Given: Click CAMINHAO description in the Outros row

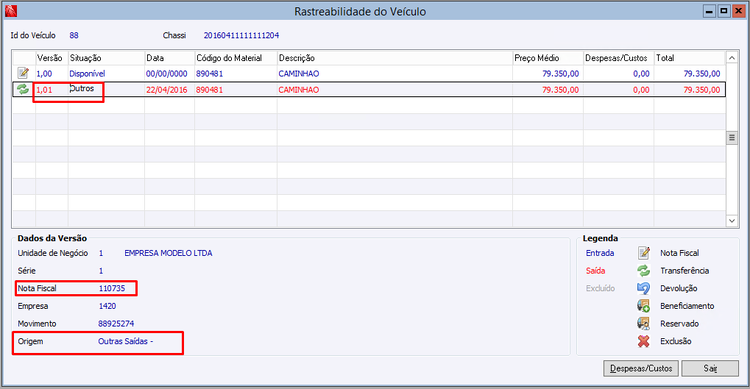Looking at the screenshot, I should (x=395, y=89).
